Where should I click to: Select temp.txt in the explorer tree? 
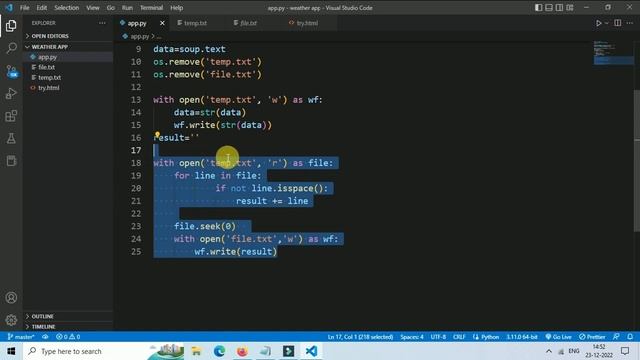tap(68, 77)
